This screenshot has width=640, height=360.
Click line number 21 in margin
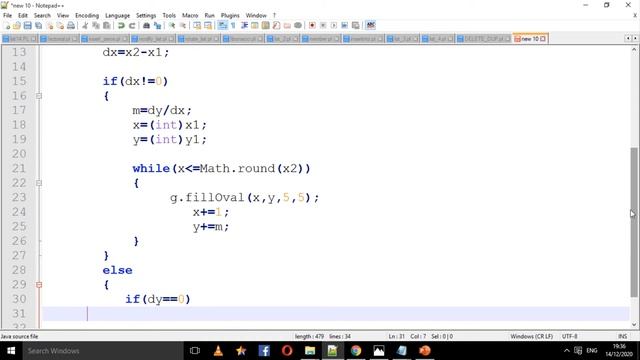(x=19, y=168)
